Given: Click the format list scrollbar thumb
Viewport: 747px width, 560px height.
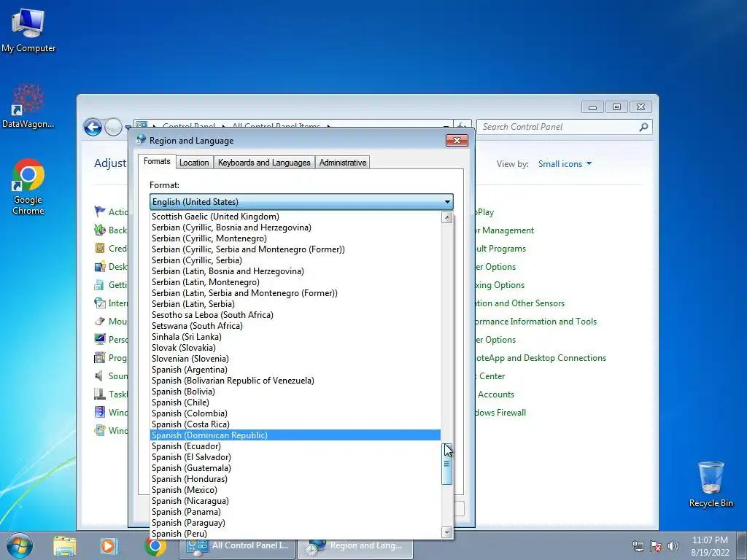Looking at the screenshot, I should coord(447,464).
